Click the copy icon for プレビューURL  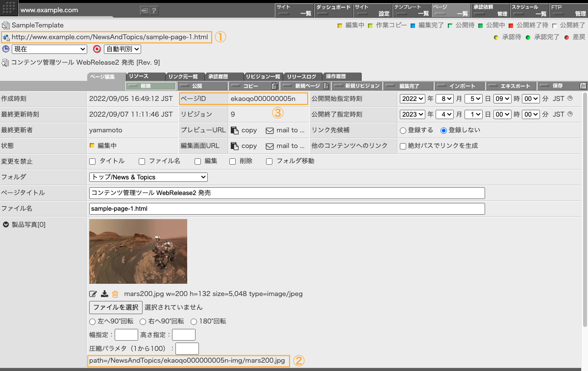point(235,130)
